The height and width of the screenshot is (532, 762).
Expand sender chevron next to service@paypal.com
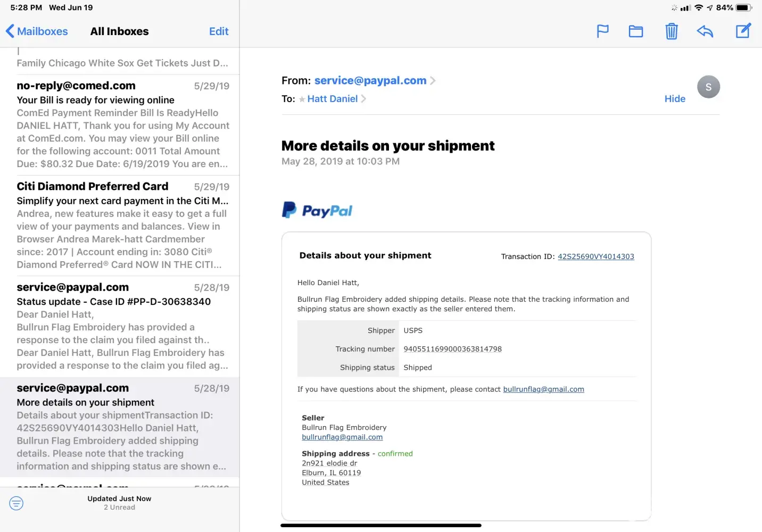click(x=433, y=81)
